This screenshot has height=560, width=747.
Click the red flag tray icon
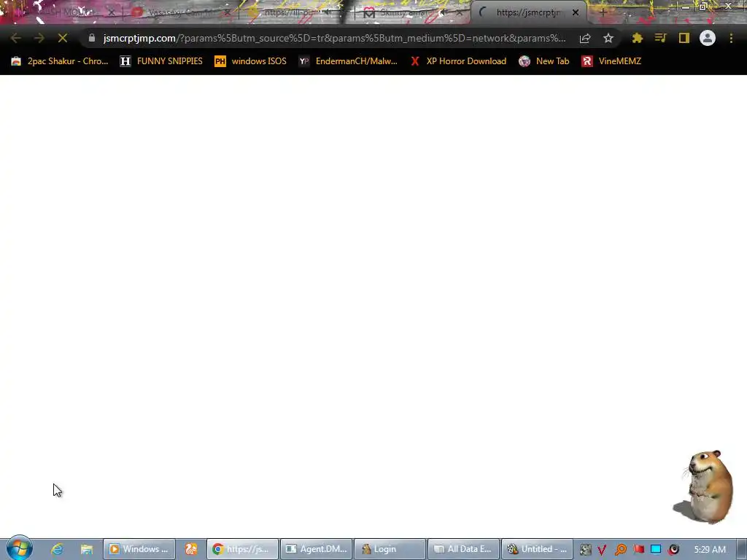(638, 550)
